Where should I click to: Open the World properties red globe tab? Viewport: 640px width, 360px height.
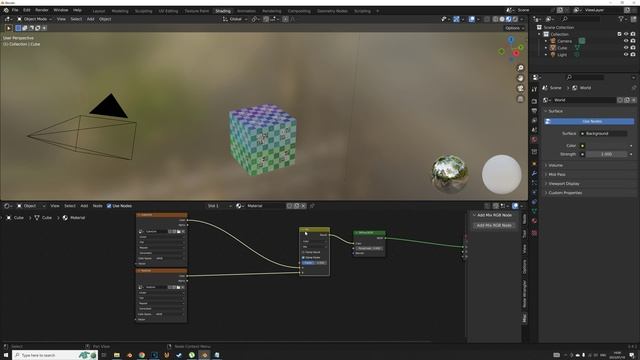pyautogui.click(x=534, y=140)
